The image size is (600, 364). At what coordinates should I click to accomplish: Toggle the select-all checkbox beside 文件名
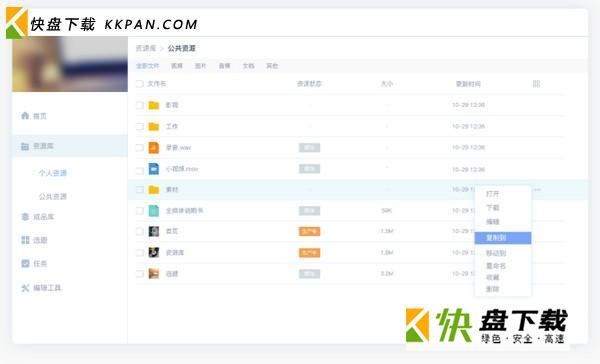pos(140,83)
